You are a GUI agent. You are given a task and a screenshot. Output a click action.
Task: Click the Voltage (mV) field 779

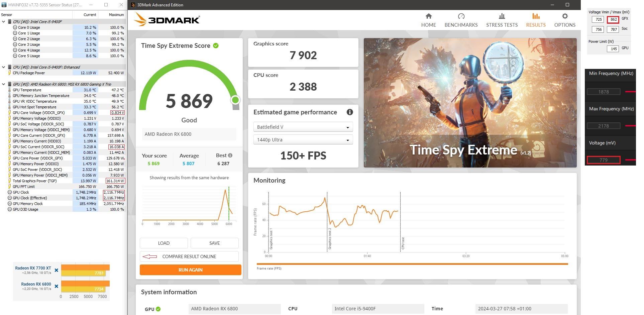[x=604, y=160]
